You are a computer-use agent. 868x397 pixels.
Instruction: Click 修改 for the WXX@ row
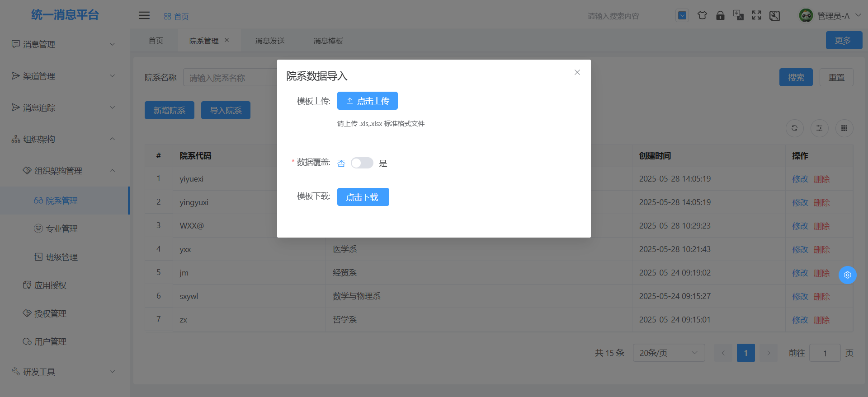tap(800, 226)
